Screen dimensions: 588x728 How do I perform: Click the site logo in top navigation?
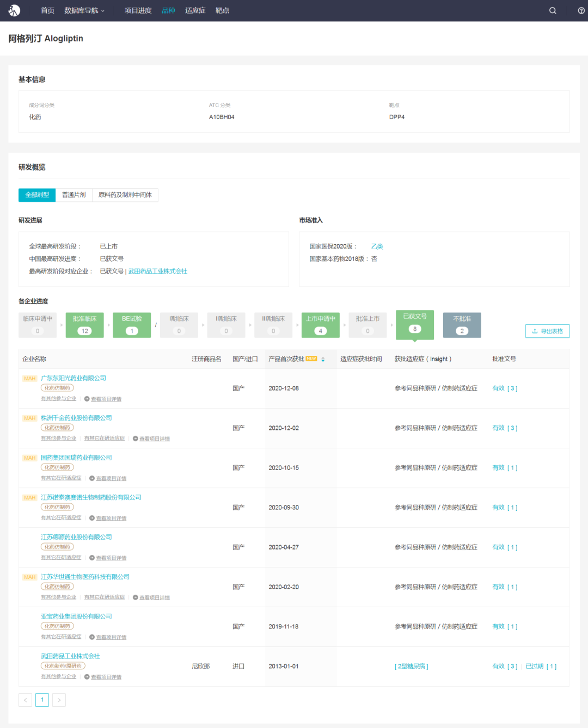tap(14, 10)
